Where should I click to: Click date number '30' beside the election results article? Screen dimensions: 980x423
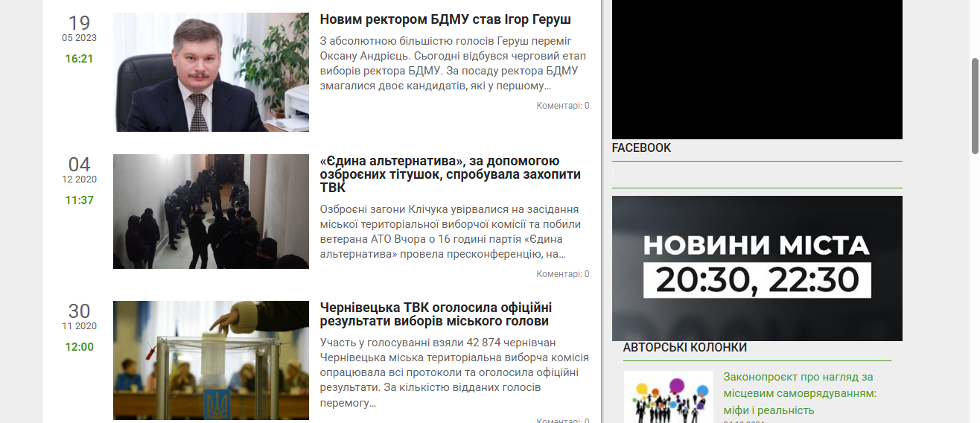80,311
